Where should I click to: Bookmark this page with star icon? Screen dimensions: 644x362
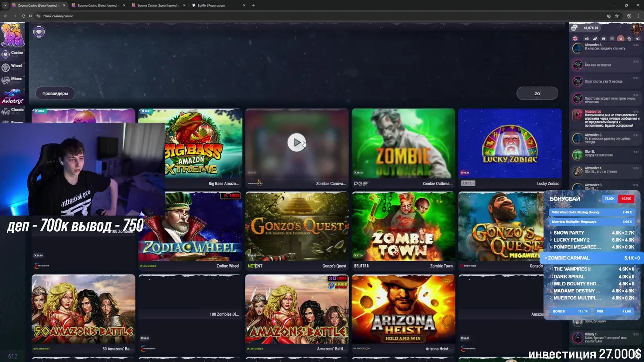click(x=617, y=16)
